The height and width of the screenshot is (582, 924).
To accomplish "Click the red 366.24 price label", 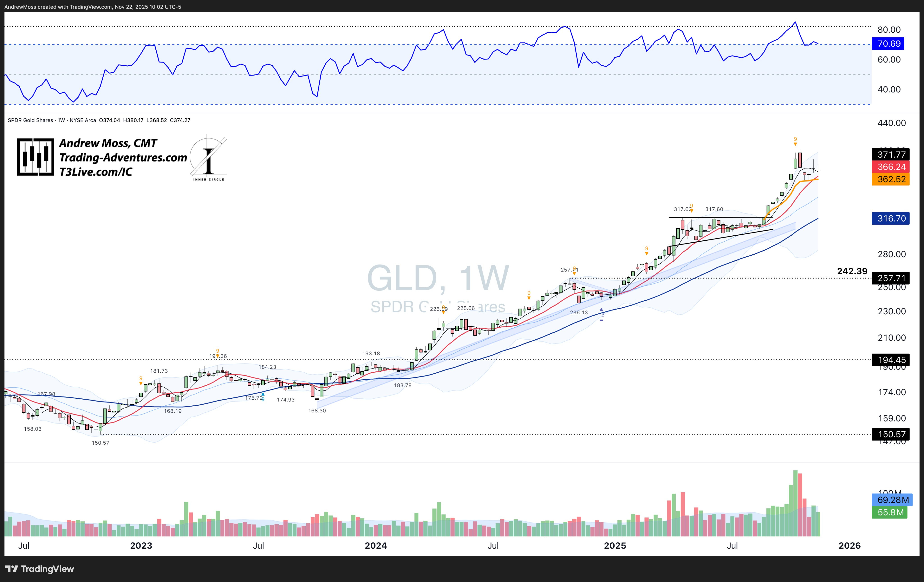I will pyautogui.click(x=891, y=167).
